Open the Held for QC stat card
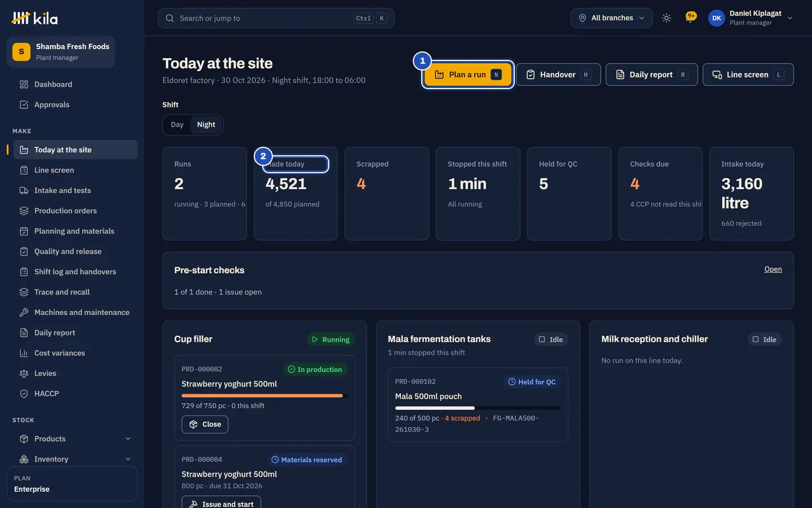This screenshot has height=508, width=812. pos(570,194)
